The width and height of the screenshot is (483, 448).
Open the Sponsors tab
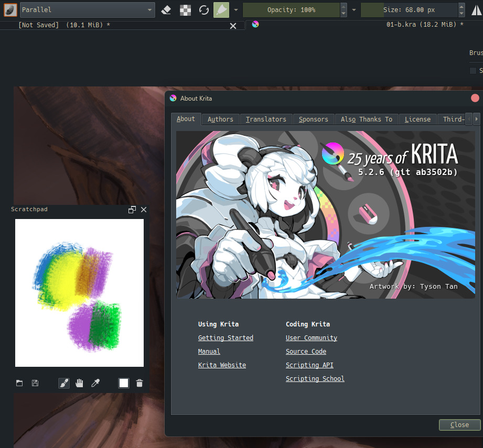click(x=313, y=119)
